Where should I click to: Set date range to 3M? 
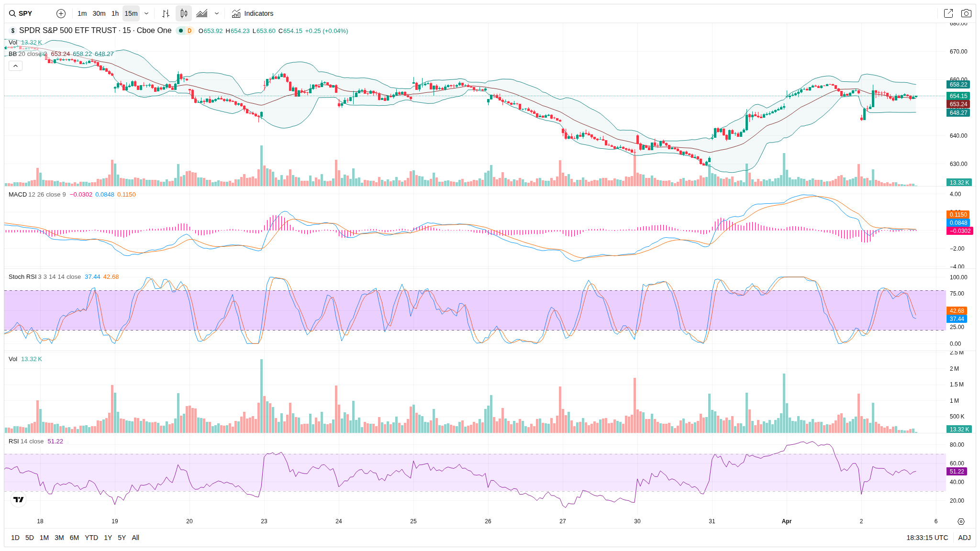(x=59, y=538)
